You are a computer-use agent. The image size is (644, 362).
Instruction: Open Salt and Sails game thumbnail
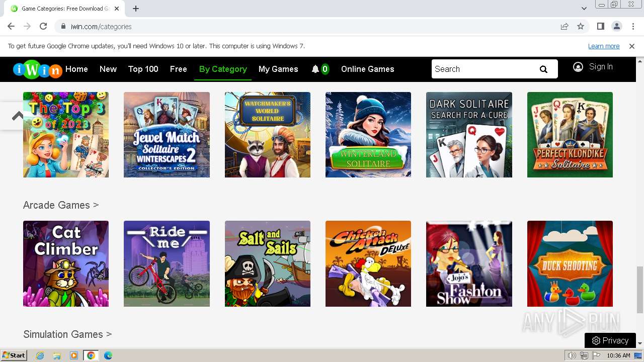tap(268, 263)
